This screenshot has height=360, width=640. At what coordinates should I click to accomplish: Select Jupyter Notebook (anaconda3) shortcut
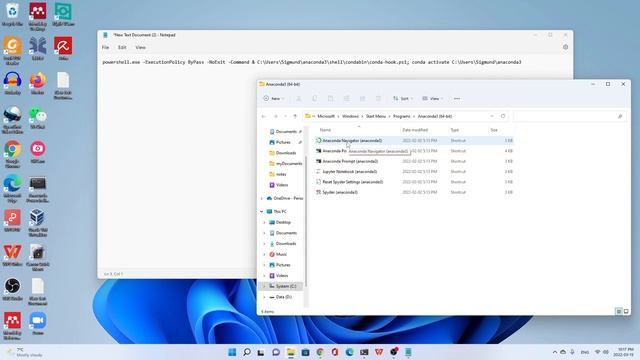[x=349, y=172]
